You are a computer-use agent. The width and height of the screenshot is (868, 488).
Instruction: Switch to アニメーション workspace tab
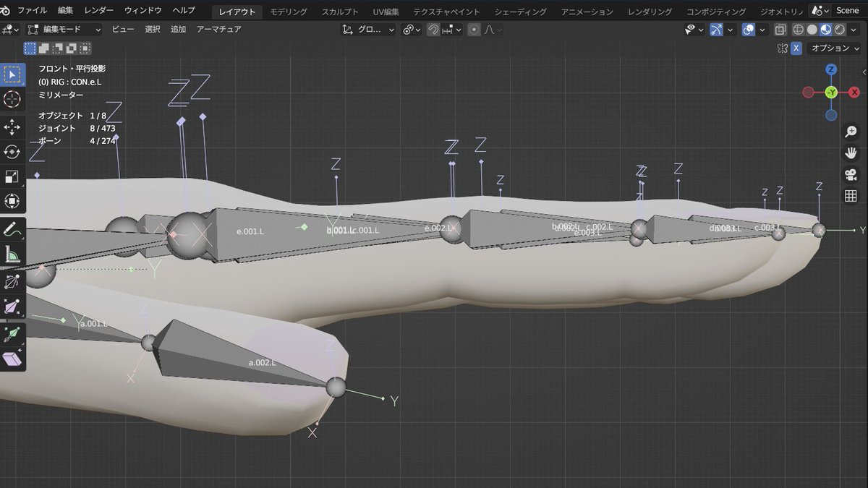point(589,12)
